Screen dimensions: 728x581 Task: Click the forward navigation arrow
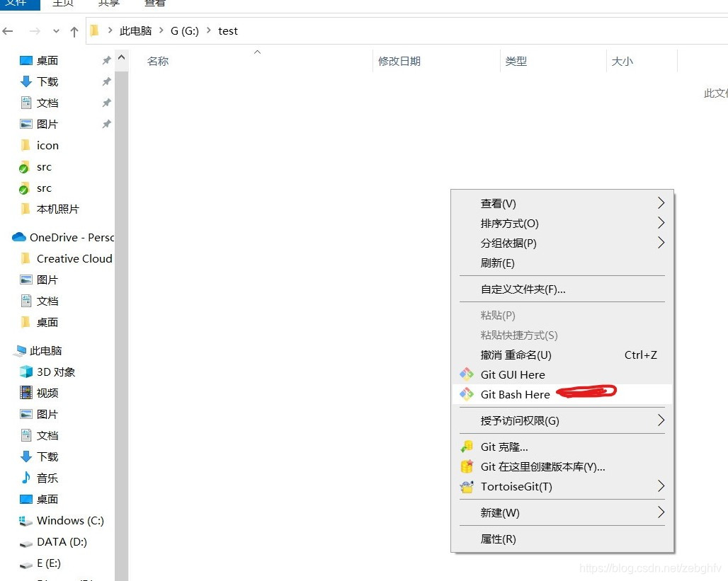pos(35,31)
